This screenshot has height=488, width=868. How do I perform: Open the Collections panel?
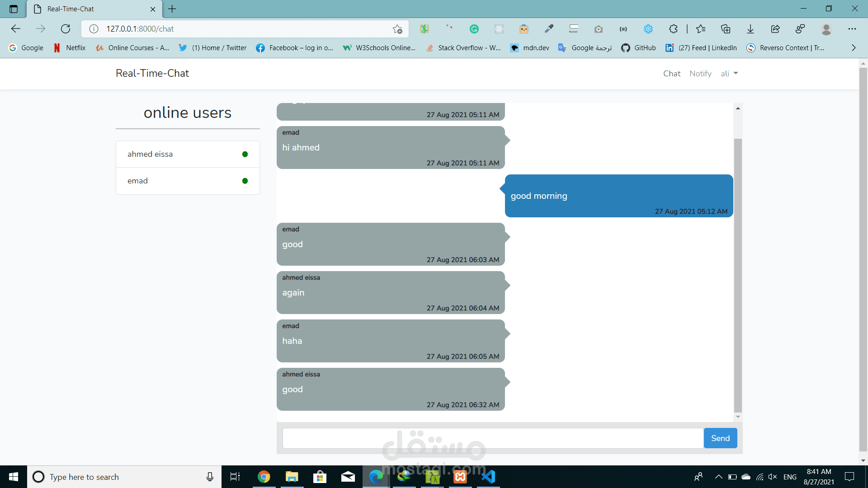pos(726,28)
